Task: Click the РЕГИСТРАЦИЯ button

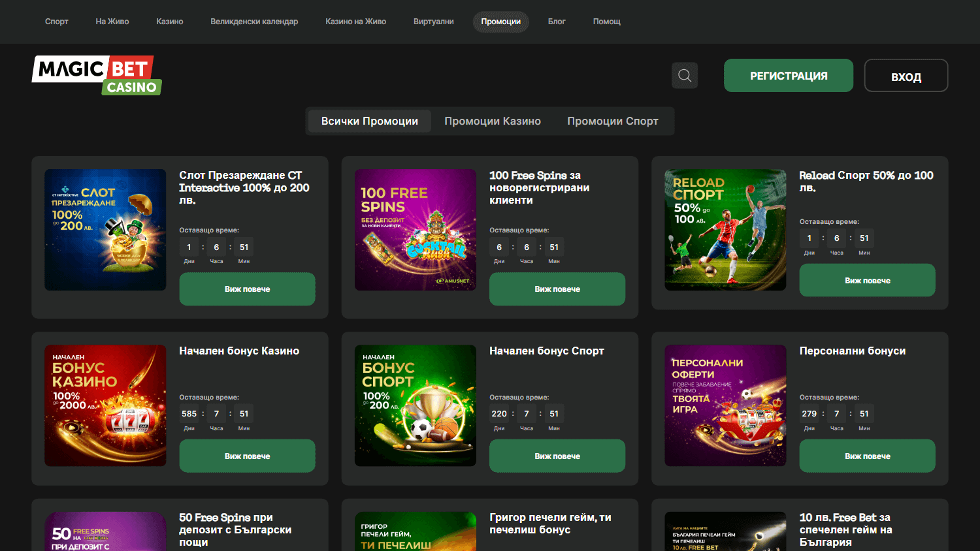Action: point(789,76)
